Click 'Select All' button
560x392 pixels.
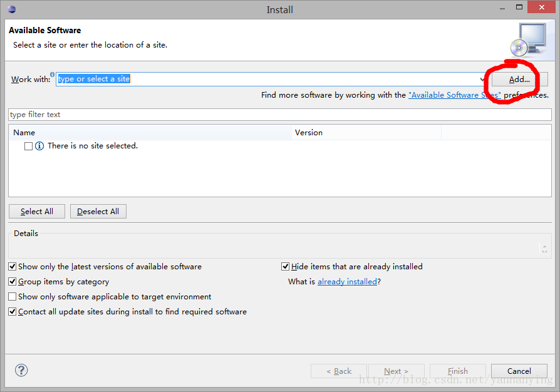37,212
